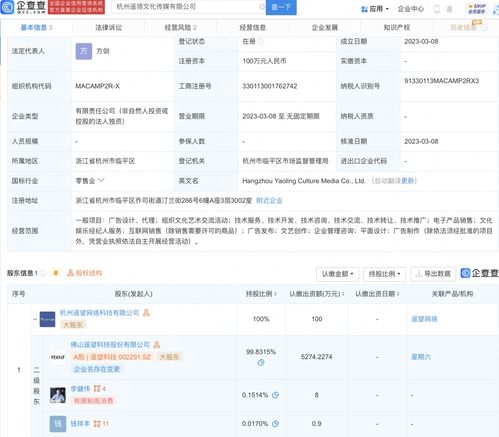Open 李健伟 profile photo
The image size is (499, 437).
pos(58,395)
